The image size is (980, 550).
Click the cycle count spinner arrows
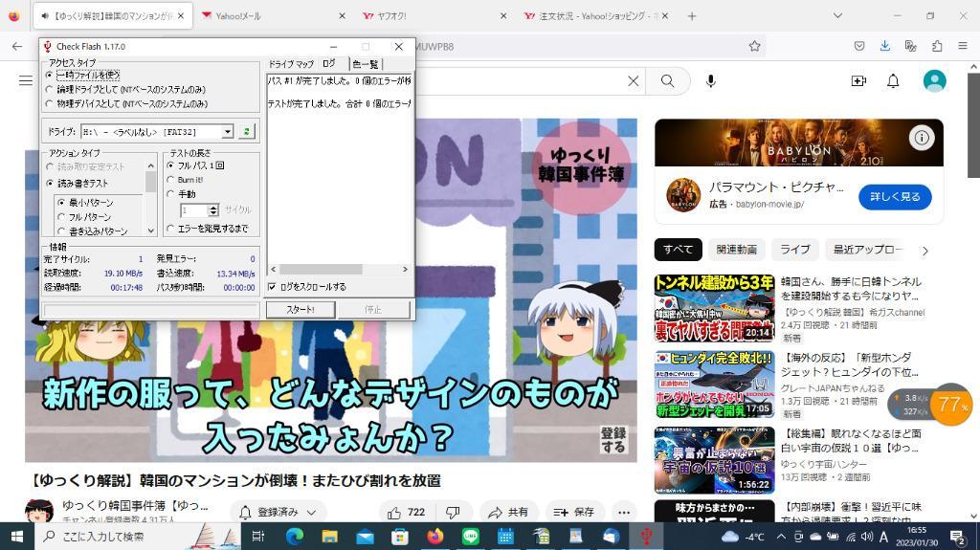pyautogui.click(x=213, y=210)
